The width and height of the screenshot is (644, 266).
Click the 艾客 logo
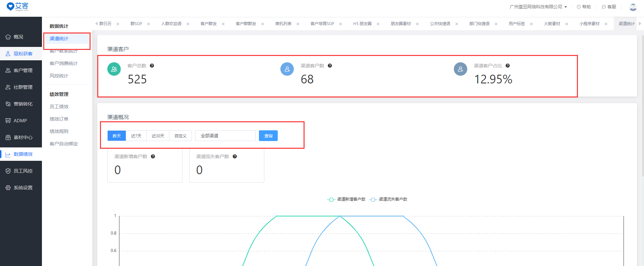pyautogui.click(x=18, y=7)
